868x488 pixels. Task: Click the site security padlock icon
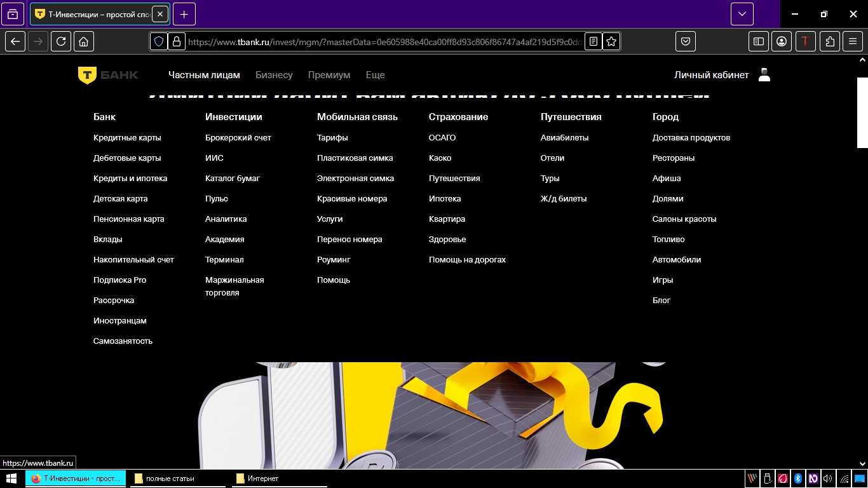point(176,41)
